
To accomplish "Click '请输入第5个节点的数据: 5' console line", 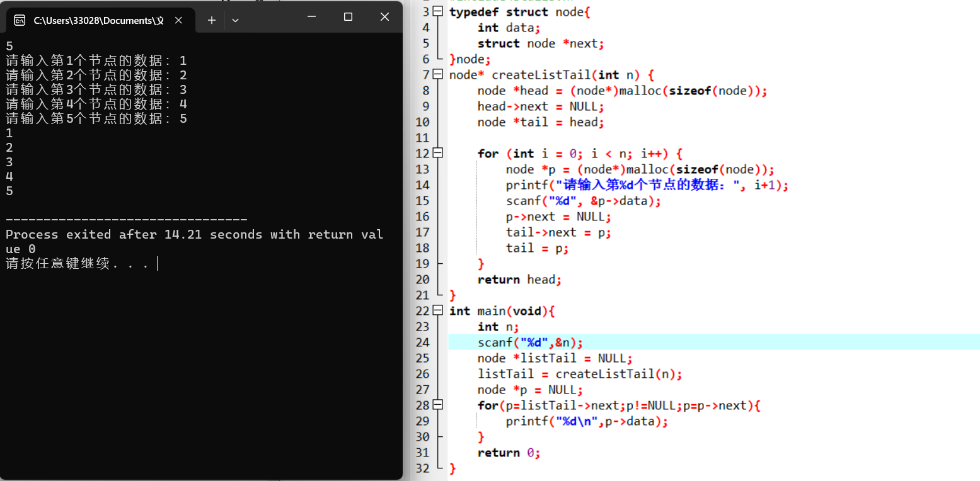I will click(x=96, y=119).
